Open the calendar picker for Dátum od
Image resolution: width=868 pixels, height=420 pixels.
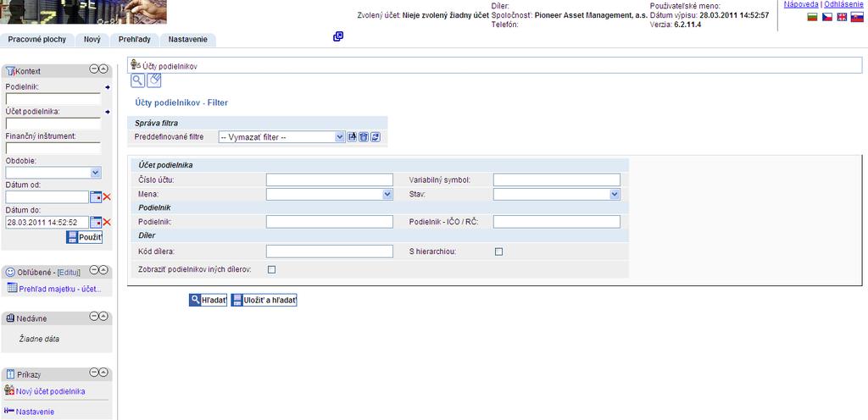pyautogui.click(x=96, y=197)
